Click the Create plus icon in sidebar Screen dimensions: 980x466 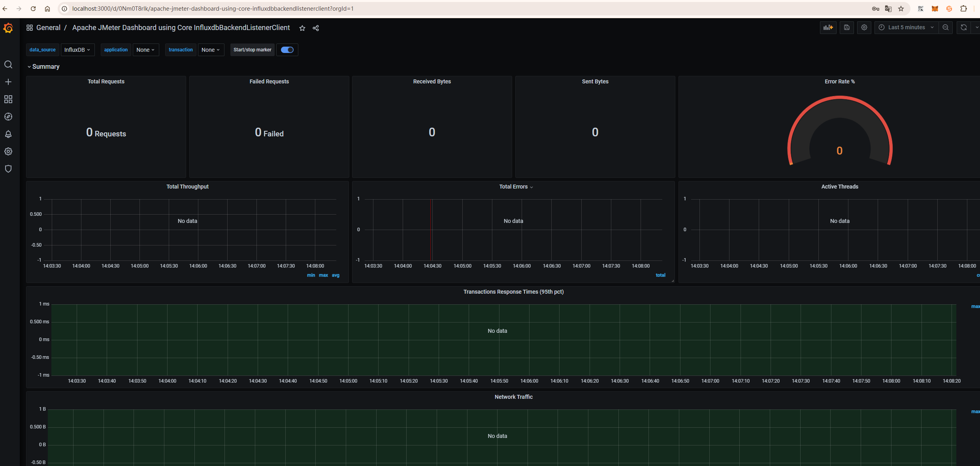(8, 82)
